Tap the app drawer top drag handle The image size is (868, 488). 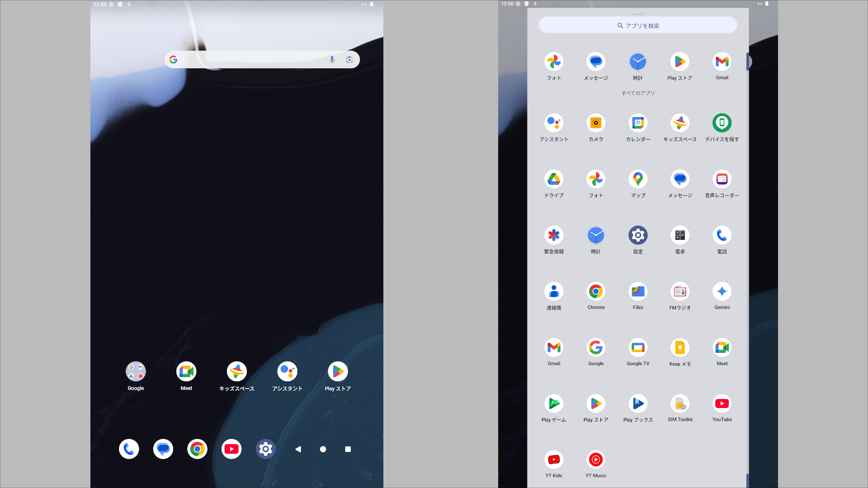[638, 14]
